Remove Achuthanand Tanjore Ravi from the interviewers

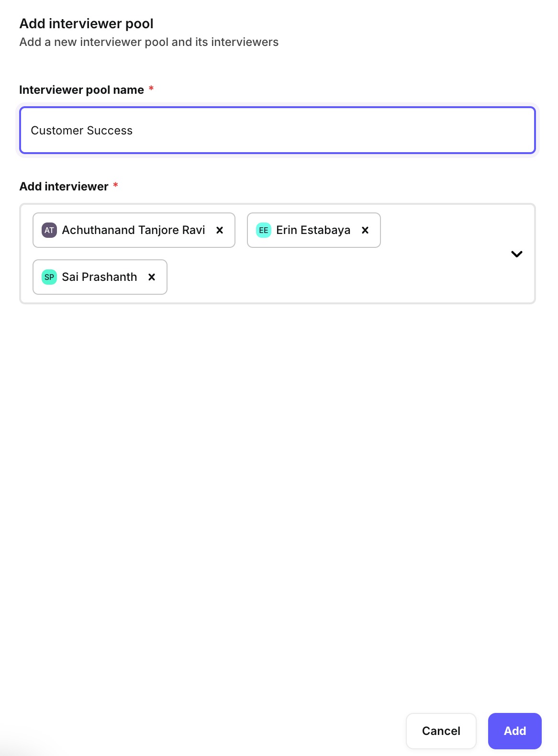pos(220,230)
